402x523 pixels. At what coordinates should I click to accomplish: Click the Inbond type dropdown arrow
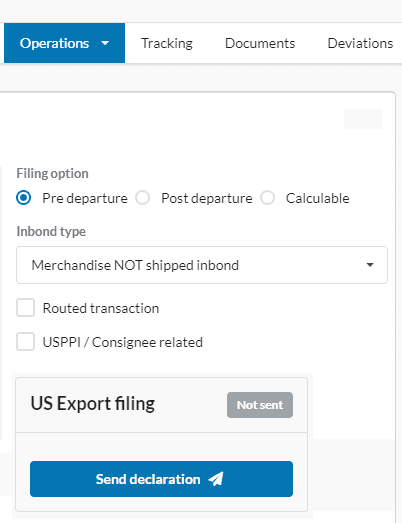click(370, 265)
